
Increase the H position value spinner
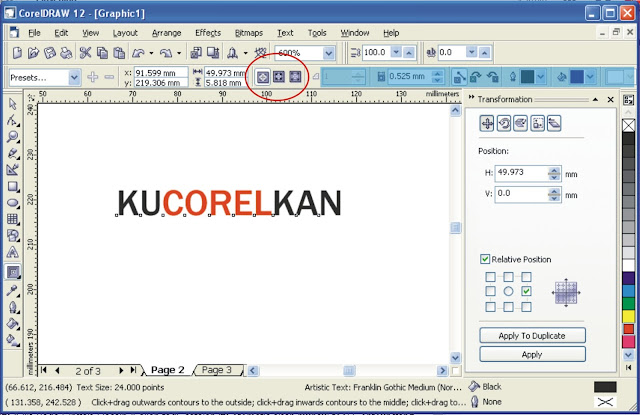(554, 170)
